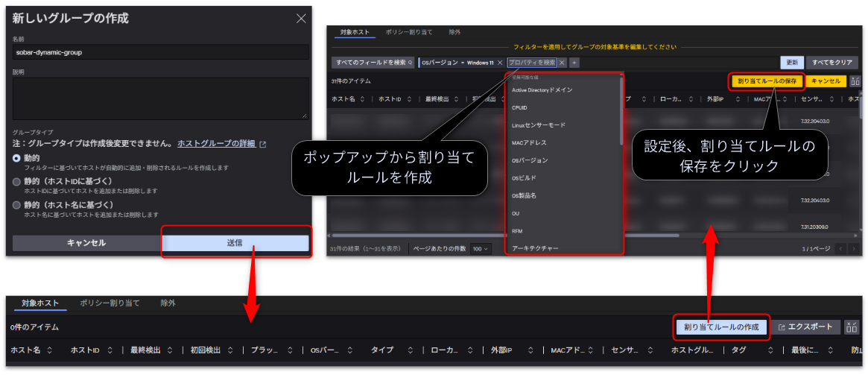Go to next page chevron near 1 / 1ページ
Screen dimensions: 868x375
pyautogui.click(x=854, y=249)
